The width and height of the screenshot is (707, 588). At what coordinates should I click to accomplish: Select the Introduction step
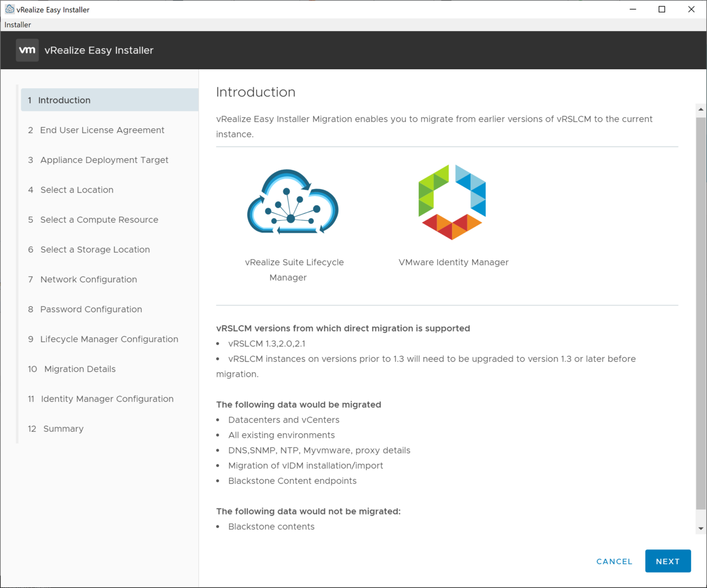(64, 100)
